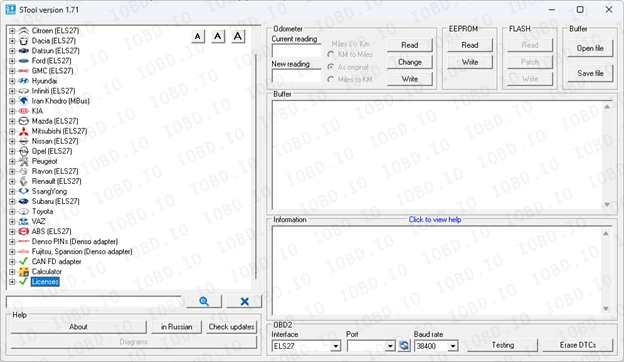Click the Mitsubishi logo icon in tree
This screenshot has width=624, height=362.
[x=24, y=131]
